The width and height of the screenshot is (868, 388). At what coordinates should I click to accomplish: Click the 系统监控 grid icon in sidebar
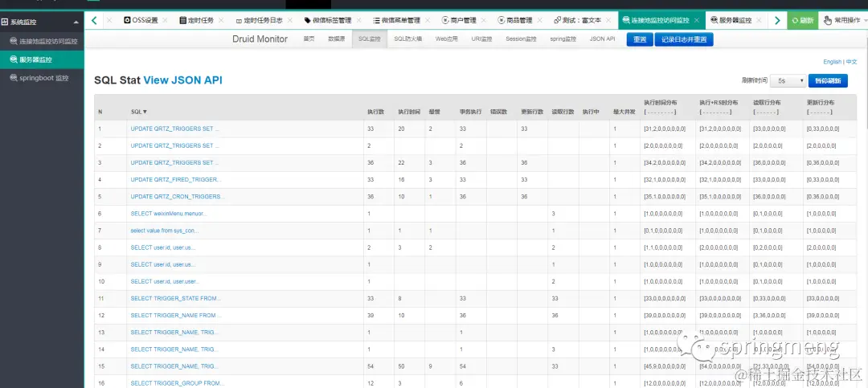[5, 22]
